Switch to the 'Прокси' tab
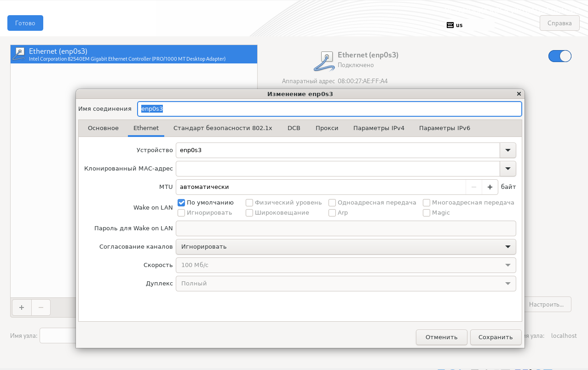Image resolution: width=588 pixels, height=370 pixels. point(327,128)
